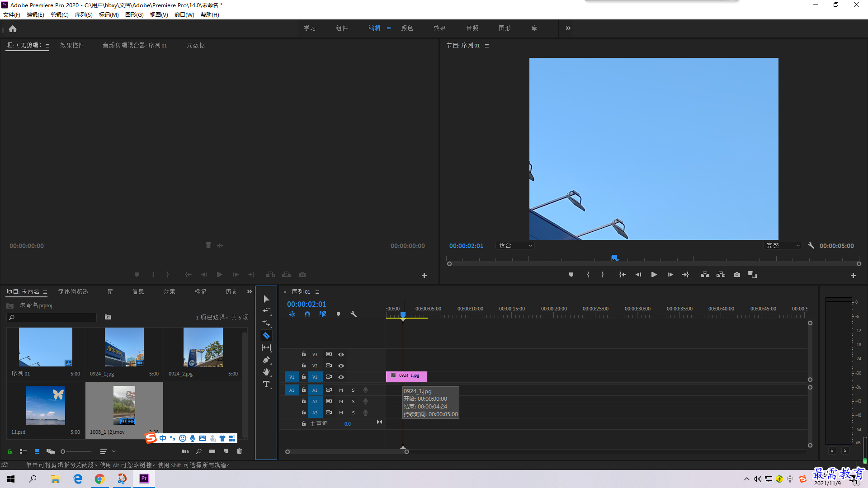
Task: Expand workspace overflow chevron
Action: [x=568, y=28]
